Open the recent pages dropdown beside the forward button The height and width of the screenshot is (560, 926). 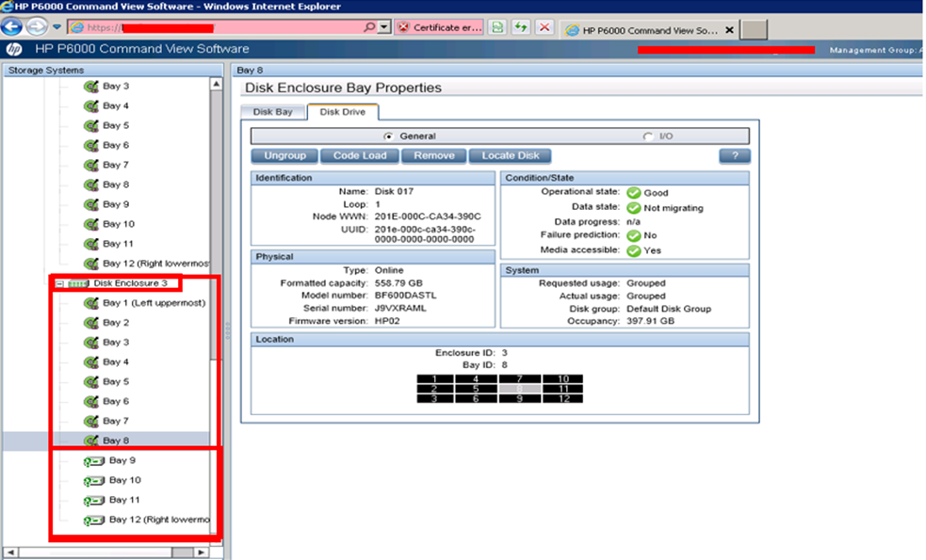57,27
